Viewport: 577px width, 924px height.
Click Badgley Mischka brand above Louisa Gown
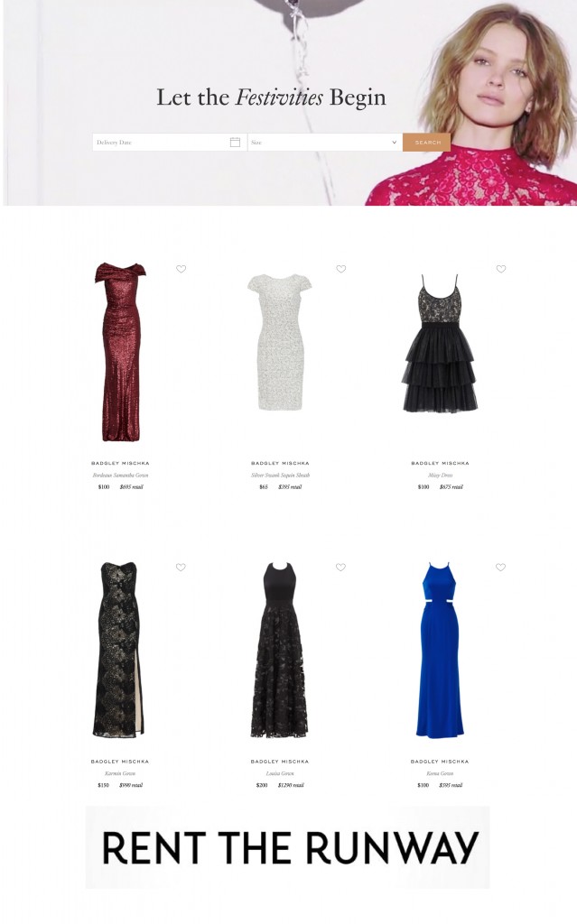click(280, 762)
